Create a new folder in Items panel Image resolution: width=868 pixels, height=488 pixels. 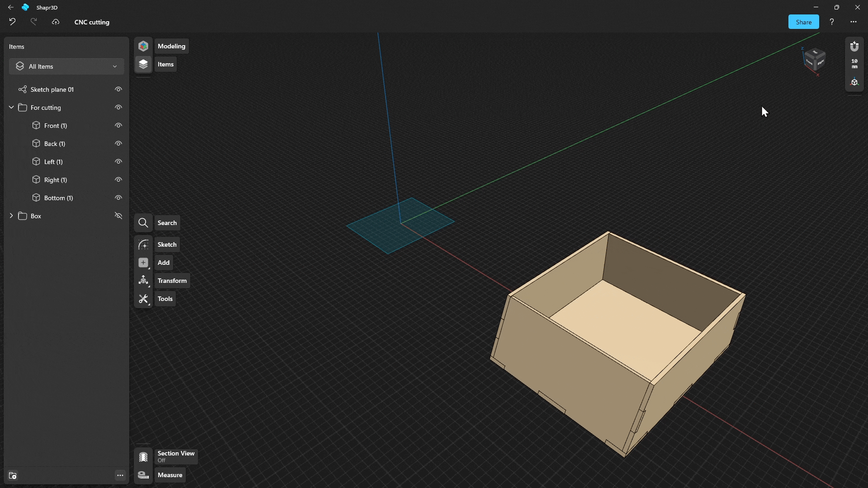point(13,475)
